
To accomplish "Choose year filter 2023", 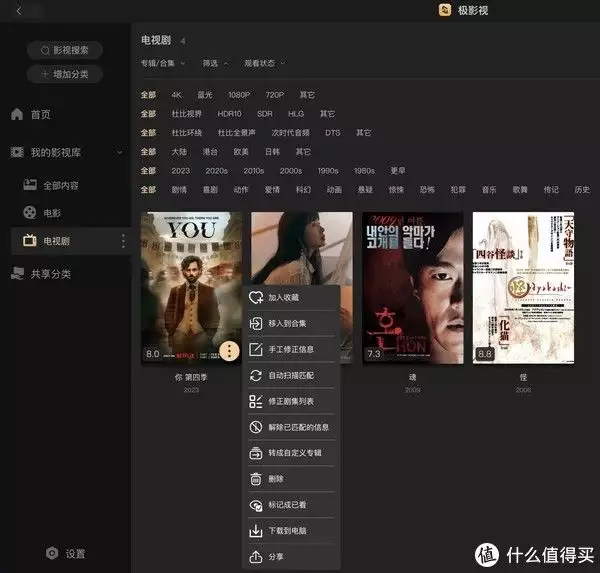I will (181, 171).
